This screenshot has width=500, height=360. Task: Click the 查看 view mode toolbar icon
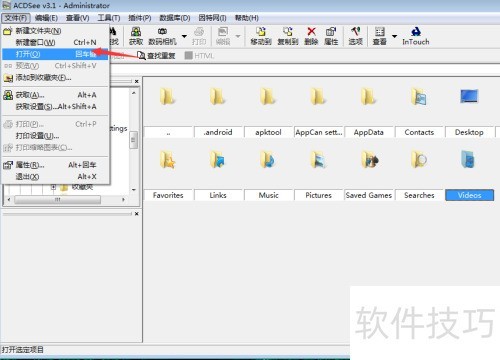380,36
